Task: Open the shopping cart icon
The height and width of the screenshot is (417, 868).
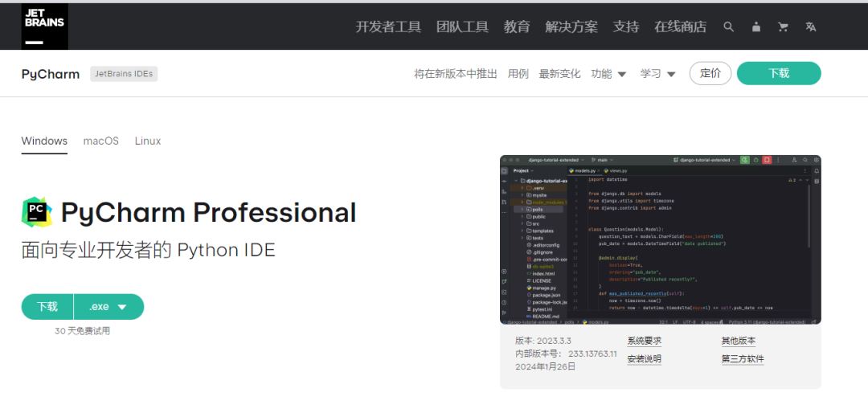Action: (x=783, y=27)
